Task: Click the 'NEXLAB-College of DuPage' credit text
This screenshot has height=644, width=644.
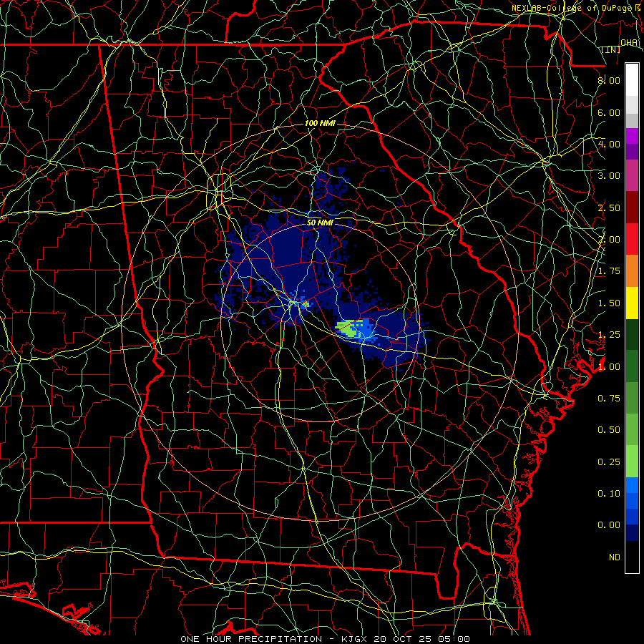Action: point(572,8)
